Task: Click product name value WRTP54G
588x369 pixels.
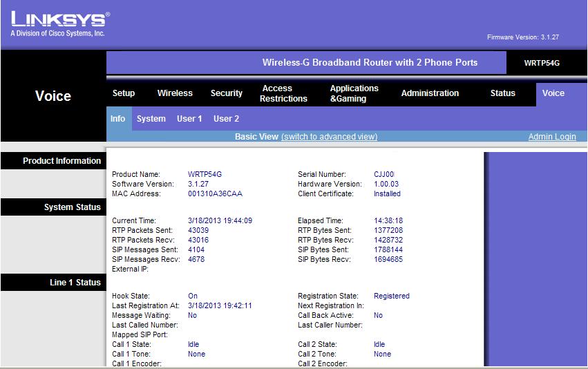Action: pos(205,174)
